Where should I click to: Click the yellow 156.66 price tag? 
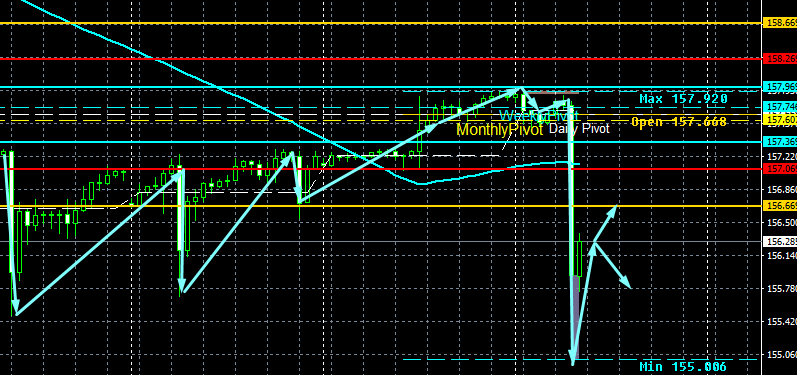[x=780, y=205]
